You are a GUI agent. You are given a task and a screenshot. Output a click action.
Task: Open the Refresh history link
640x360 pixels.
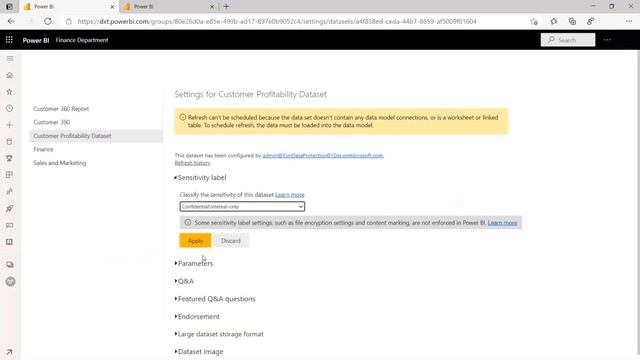pos(192,163)
